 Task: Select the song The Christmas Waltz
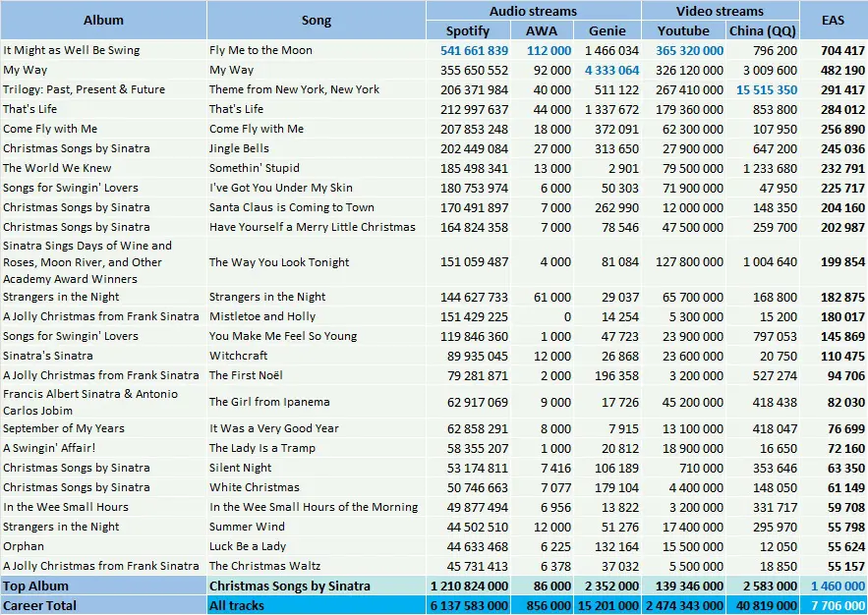(264, 566)
